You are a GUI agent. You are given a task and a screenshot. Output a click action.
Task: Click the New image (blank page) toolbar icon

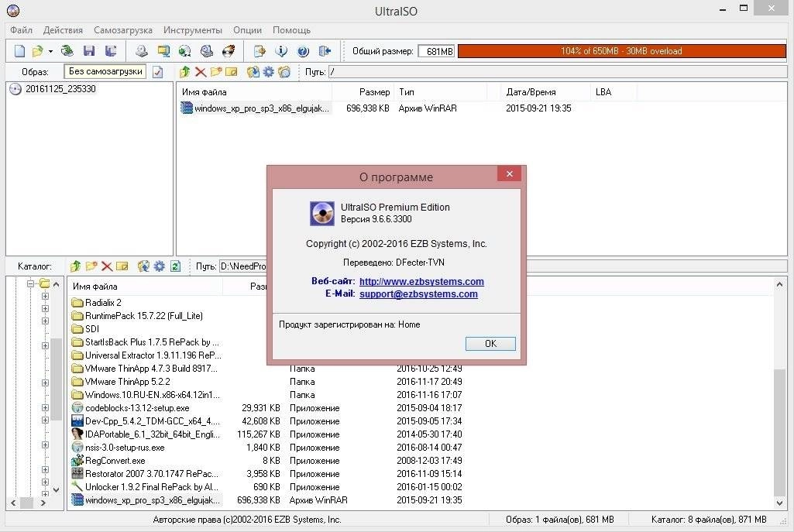tap(19, 51)
